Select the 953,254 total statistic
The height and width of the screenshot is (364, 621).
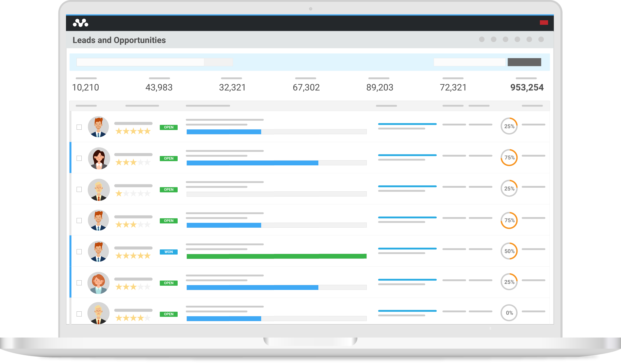[527, 87]
